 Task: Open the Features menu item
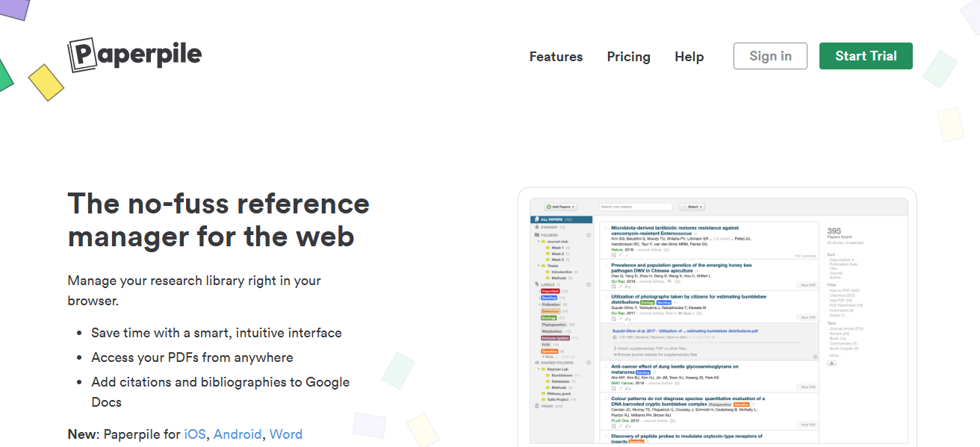(x=556, y=57)
